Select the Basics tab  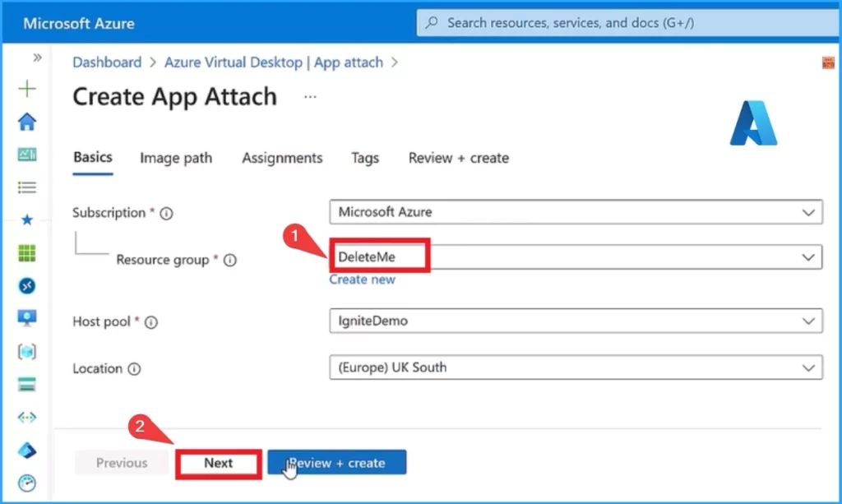93,157
